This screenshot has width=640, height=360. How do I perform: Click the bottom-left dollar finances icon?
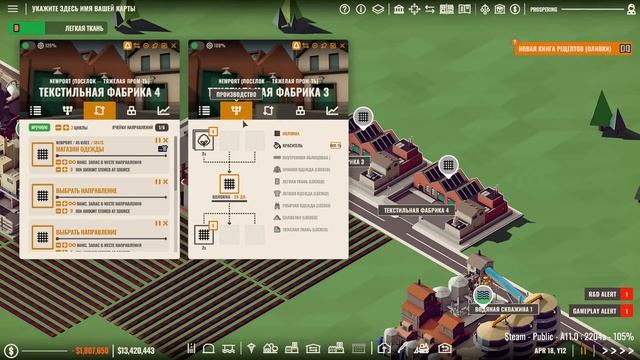click(11, 350)
